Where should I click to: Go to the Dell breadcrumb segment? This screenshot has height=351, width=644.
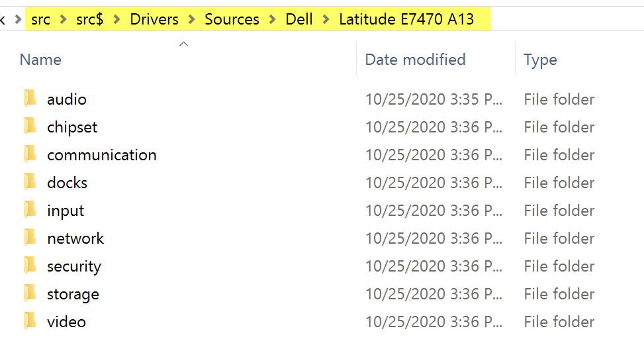299,20
